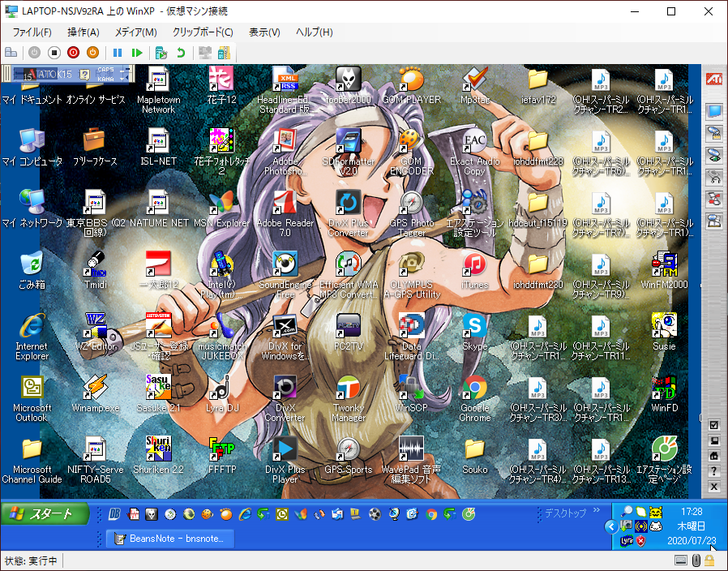Click the 状態: 実行中 status text
728x571 pixels.
click(31, 560)
